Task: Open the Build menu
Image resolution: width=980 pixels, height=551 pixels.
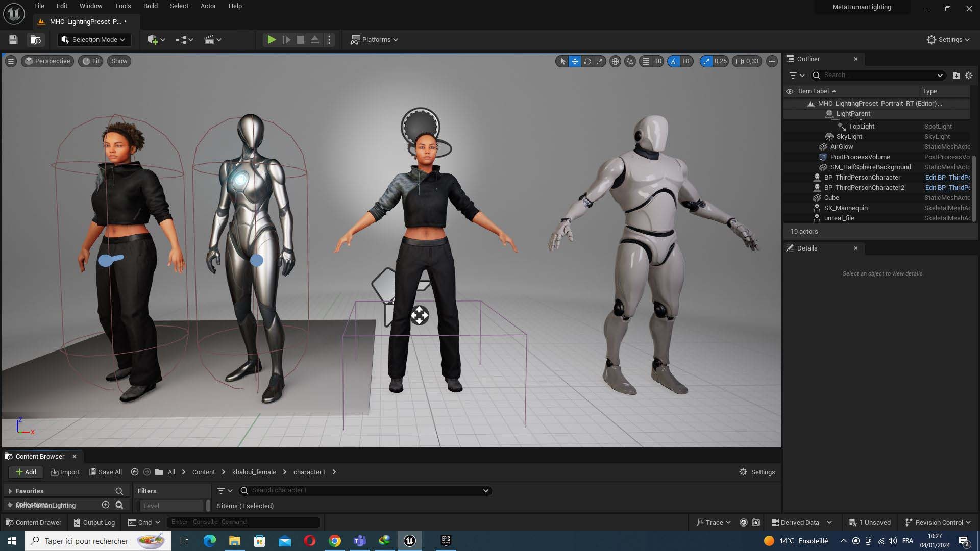Action: coord(150,6)
